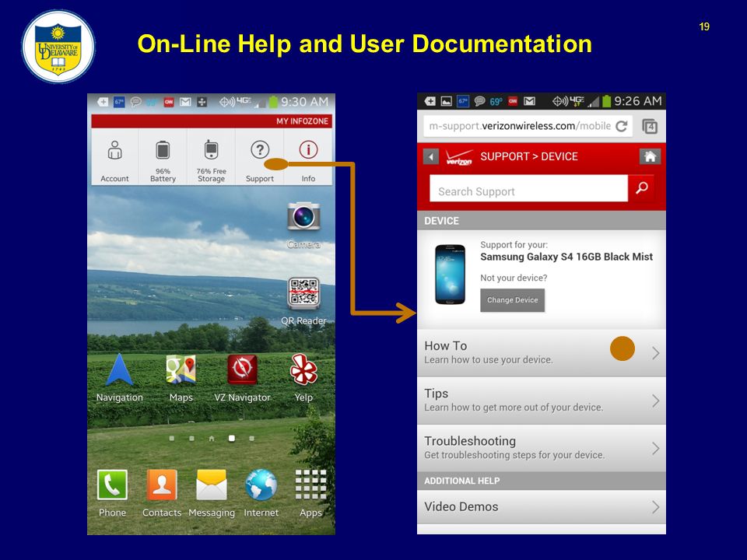
Task: Expand the Tips chevron
Action: click(x=655, y=401)
